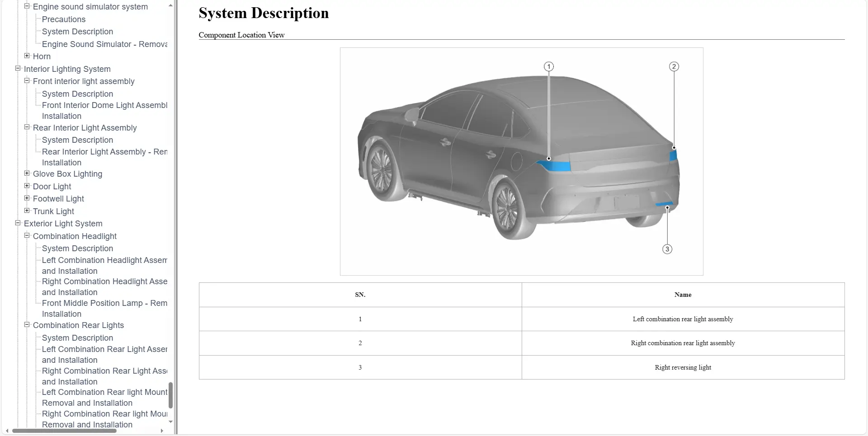Screen dimensions: 868x436
Task: Select Front Middle Position Lamp removal page
Action: click(x=104, y=303)
